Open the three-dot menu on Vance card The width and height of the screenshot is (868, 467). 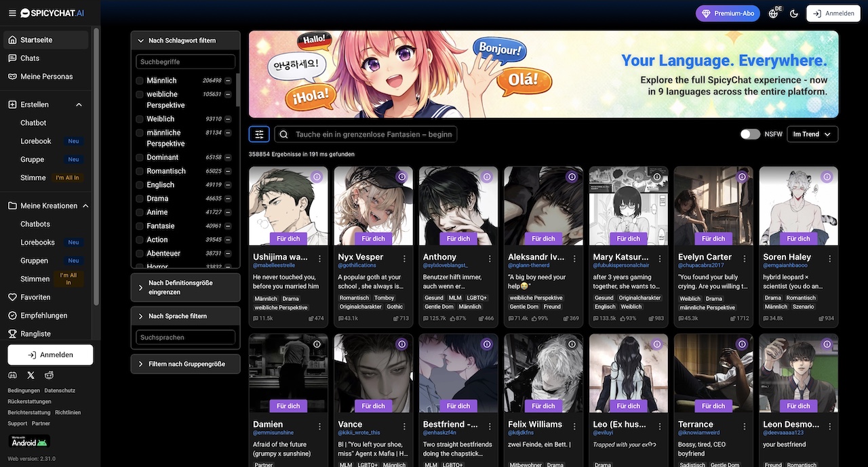[x=404, y=426]
